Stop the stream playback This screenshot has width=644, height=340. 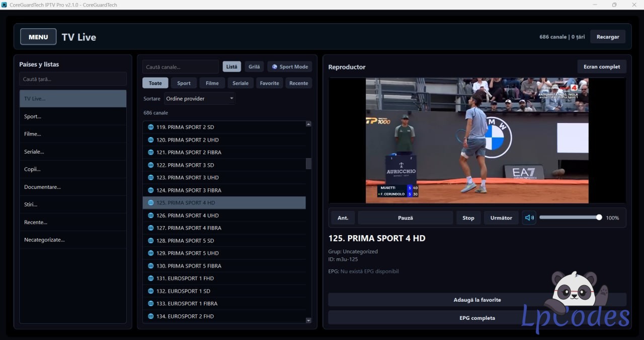(468, 218)
